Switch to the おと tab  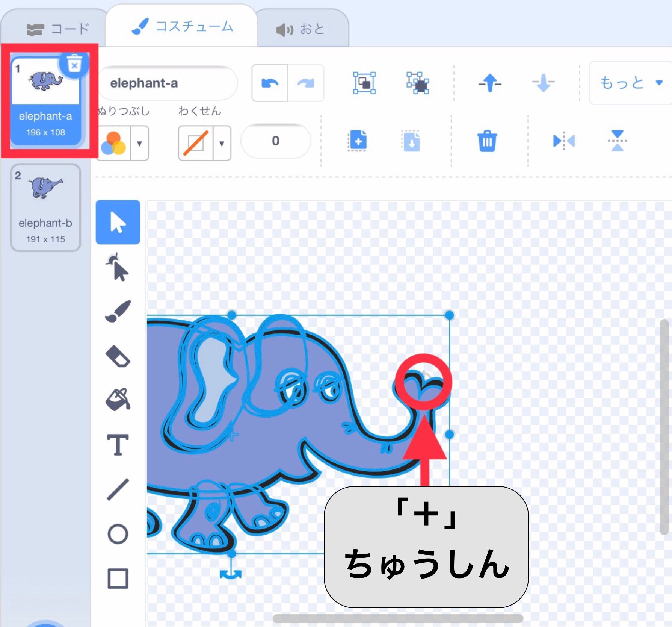[x=301, y=29]
